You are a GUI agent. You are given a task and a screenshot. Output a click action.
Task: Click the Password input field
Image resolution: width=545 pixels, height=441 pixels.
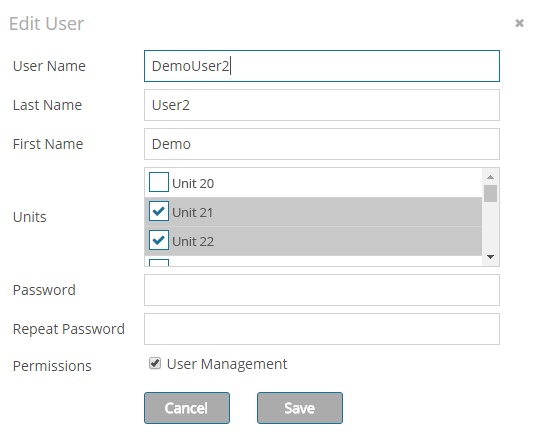tap(322, 290)
